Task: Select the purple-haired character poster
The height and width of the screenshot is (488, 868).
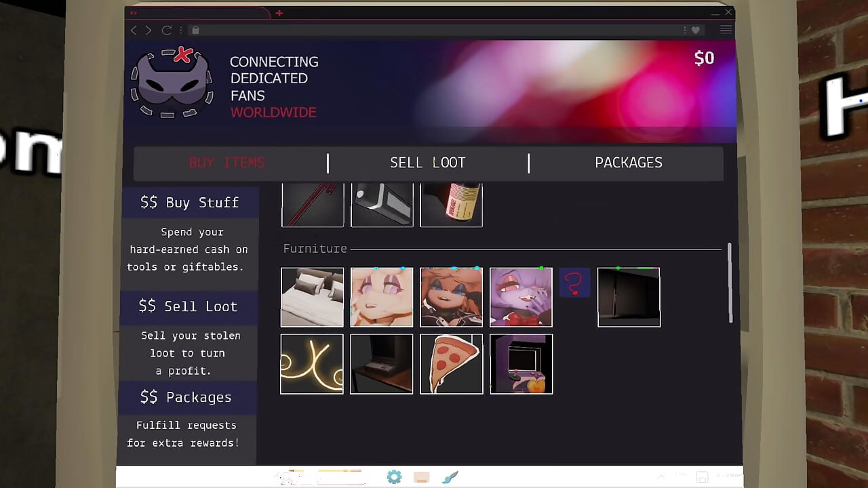Action: (521, 297)
